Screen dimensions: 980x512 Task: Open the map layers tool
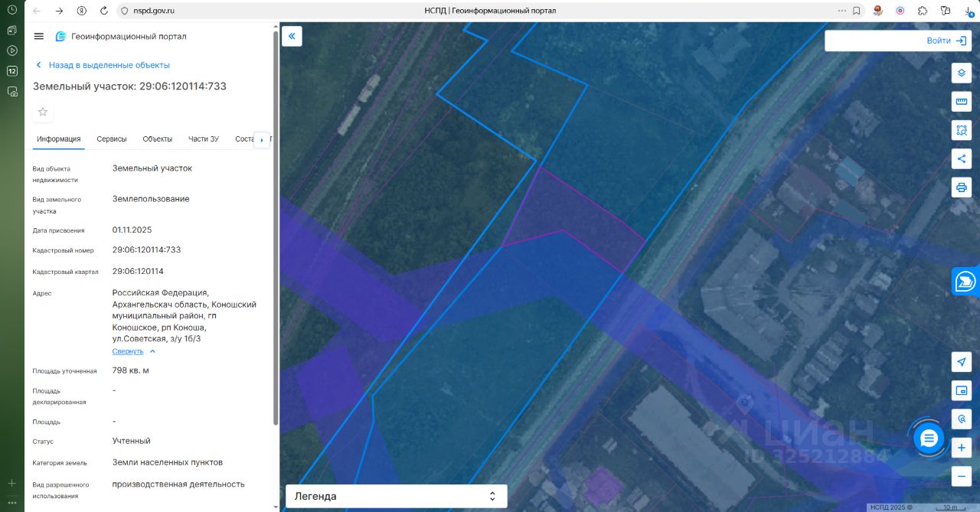[x=962, y=73]
